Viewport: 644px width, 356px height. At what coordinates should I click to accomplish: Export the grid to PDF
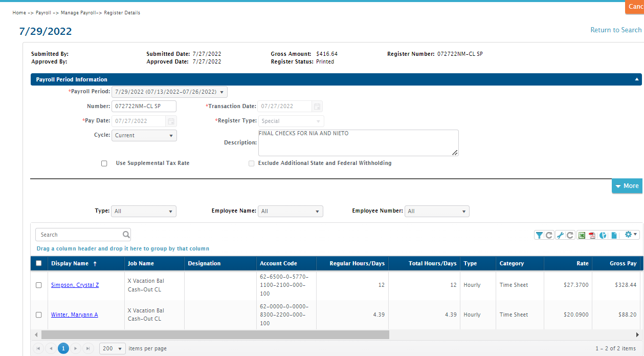click(x=592, y=235)
